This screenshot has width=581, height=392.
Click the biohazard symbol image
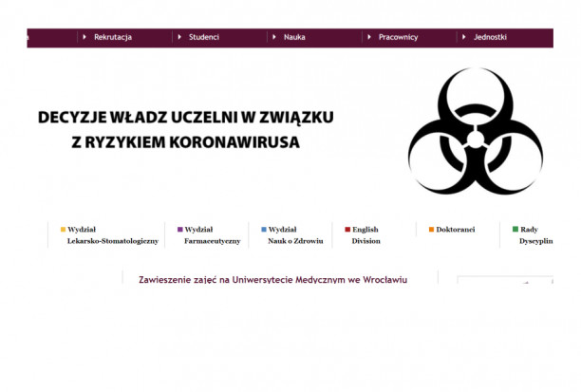476,131
